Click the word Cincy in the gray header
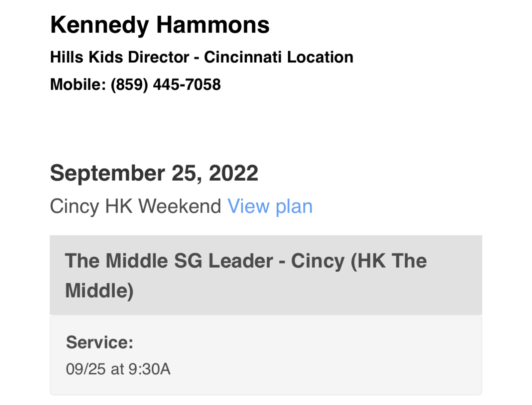This screenshot has width=532, height=405. click(318, 261)
